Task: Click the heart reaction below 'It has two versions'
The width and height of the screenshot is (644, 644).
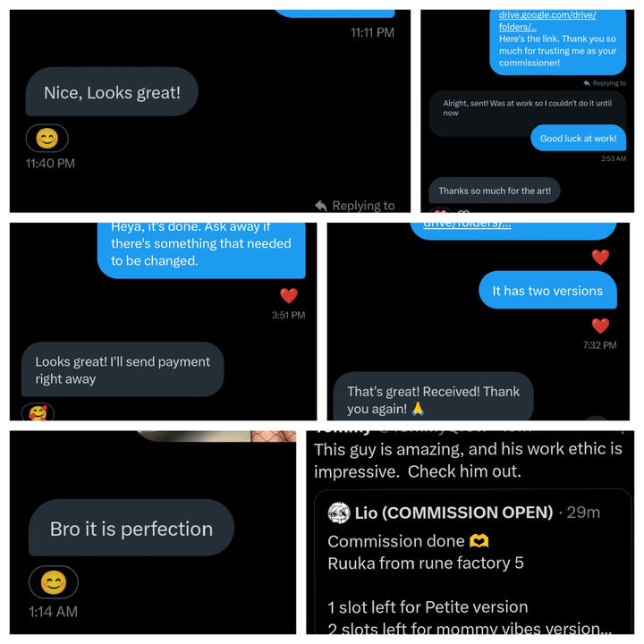Action: point(600,326)
